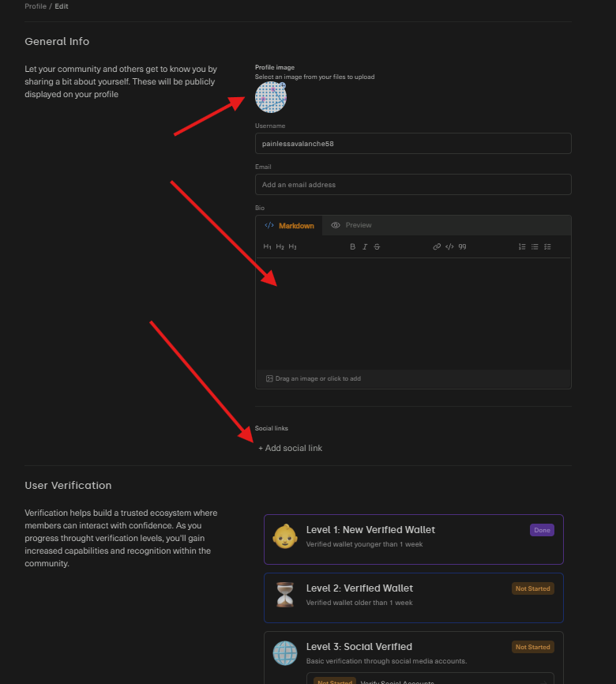Insert a link in the bio
This screenshot has height=684, width=616.
tap(437, 247)
